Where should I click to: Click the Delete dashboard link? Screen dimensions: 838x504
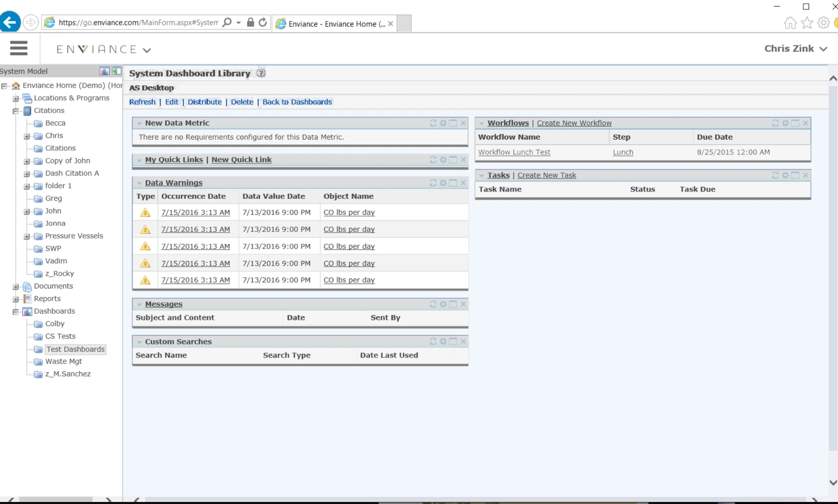click(242, 102)
